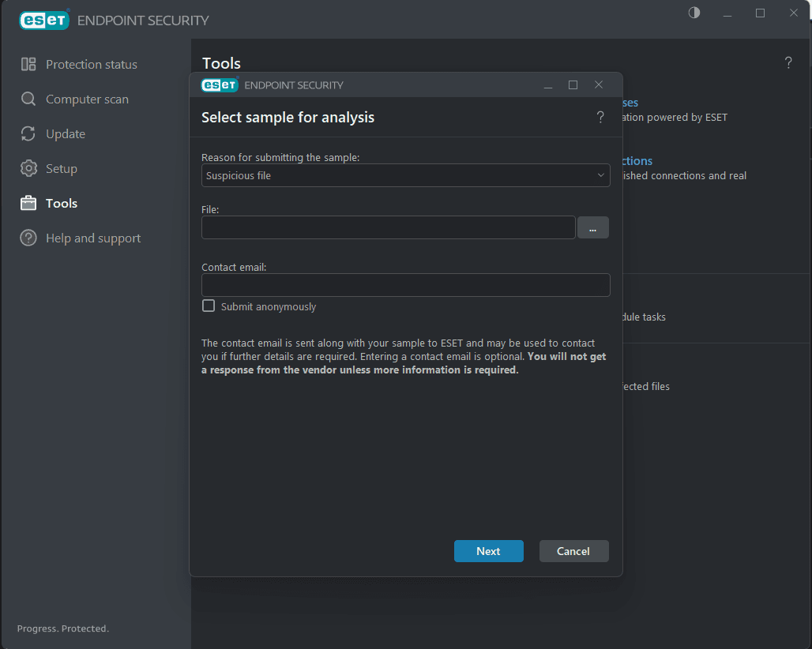The height and width of the screenshot is (649, 812).
Task: Open Protection status icon in sidebar
Action: 28,64
